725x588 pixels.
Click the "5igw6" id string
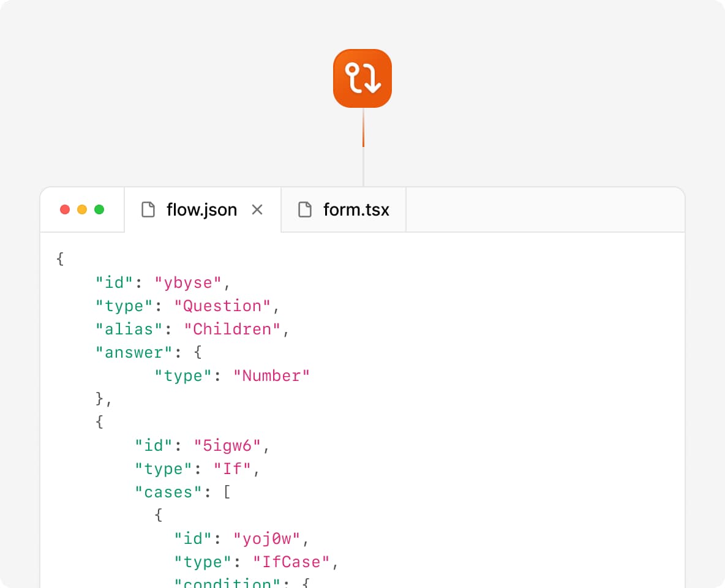tap(227, 446)
